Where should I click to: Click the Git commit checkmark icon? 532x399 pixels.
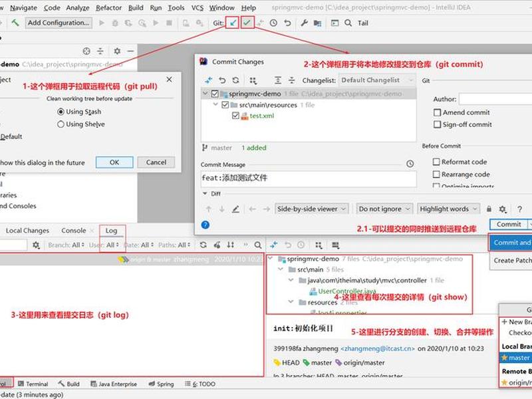pyautogui.click(x=247, y=23)
